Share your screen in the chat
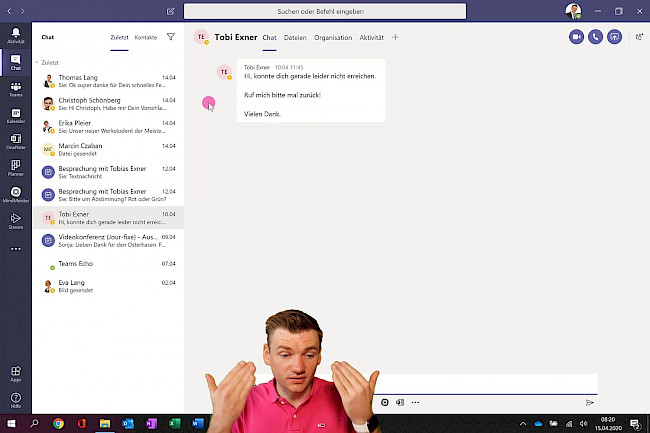This screenshot has width=650, height=433. [x=614, y=37]
